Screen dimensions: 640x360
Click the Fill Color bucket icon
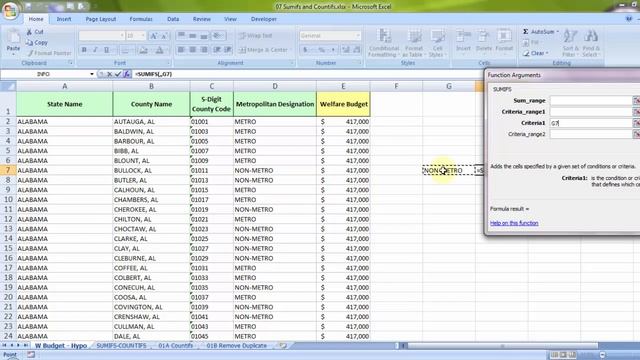143,50
